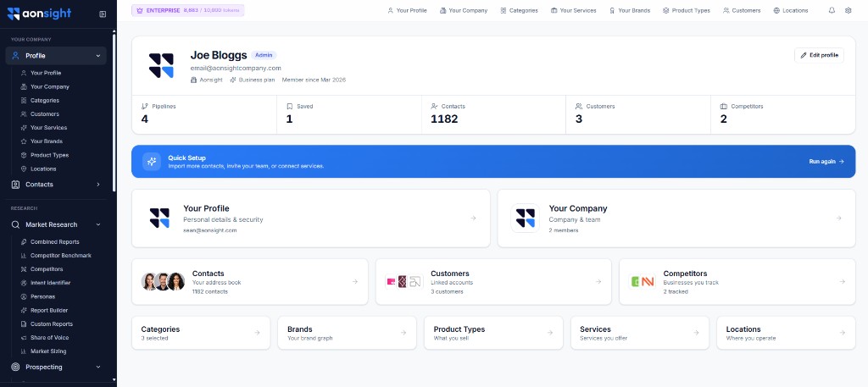Image resolution: width=868 pixels, height=387 pixels.
Task: Open Product Types in top navigation
Action: pos(687,10)
